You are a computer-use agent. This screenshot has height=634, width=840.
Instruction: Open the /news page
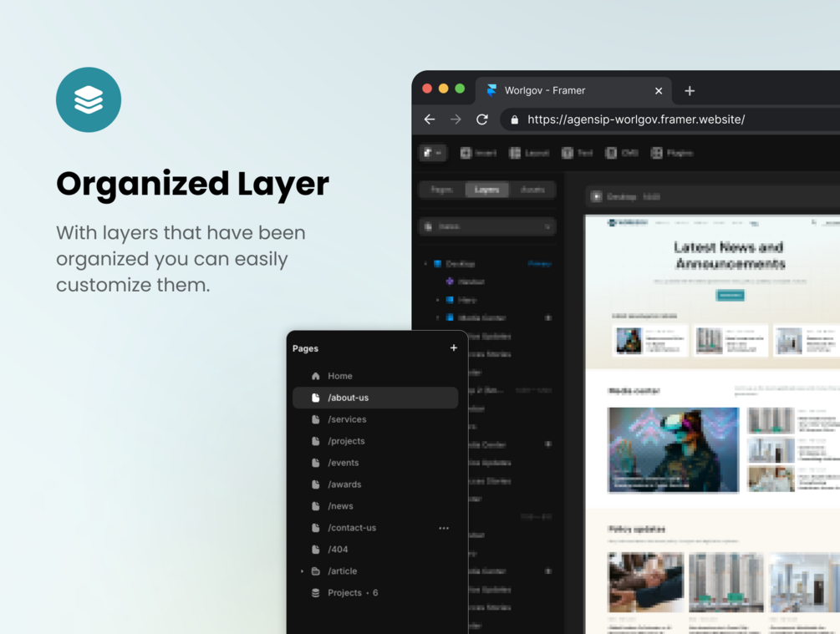click(x=375, y=506)
